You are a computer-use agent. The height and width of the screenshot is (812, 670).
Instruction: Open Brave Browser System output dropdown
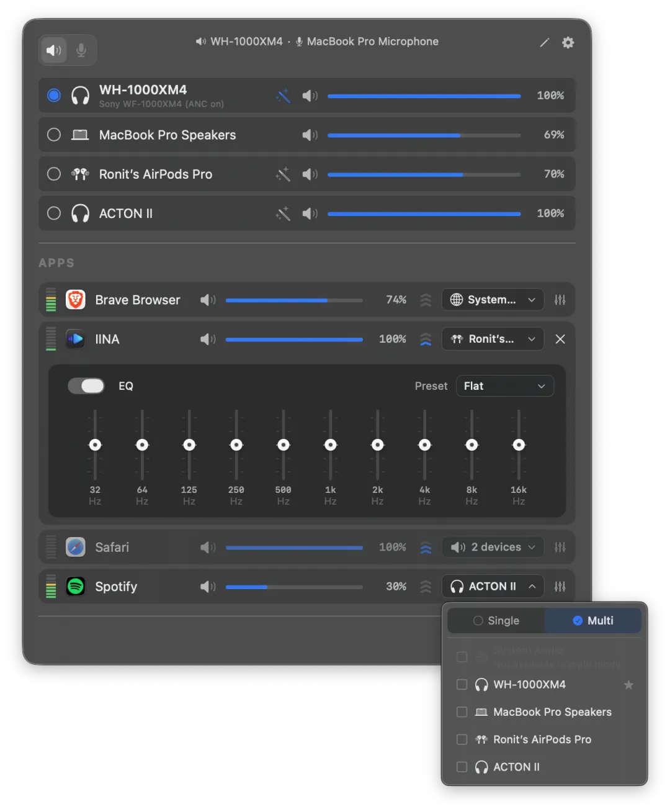pos(493,300)
